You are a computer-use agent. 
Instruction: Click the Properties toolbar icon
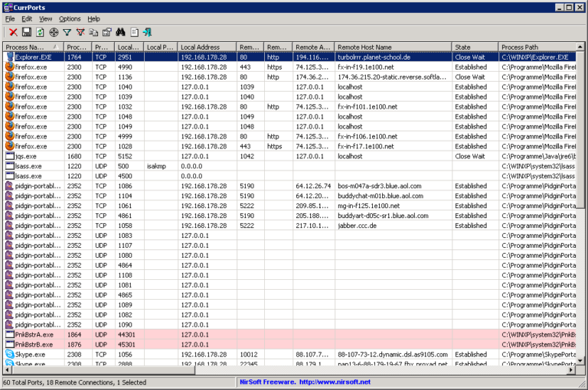click(x=107, y=32)
